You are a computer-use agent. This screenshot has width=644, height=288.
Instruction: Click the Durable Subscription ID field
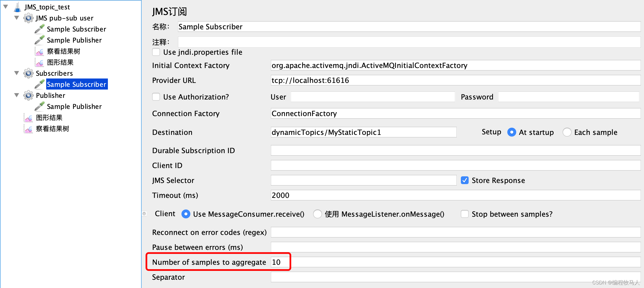pyautogui.click(x=456, y=150)
